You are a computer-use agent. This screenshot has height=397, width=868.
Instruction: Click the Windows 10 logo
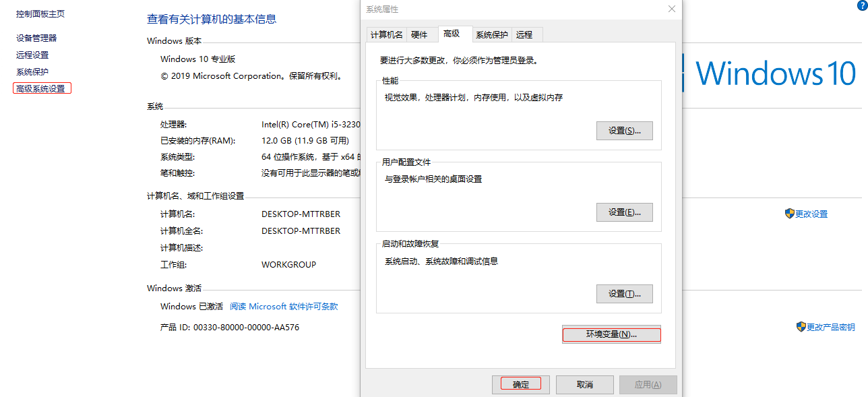[x=769, y=72]
